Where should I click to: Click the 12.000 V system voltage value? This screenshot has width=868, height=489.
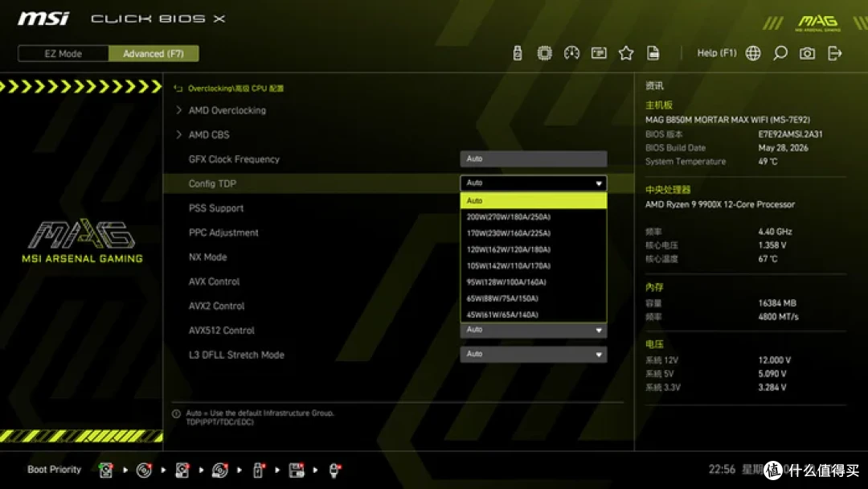(775, 360)
